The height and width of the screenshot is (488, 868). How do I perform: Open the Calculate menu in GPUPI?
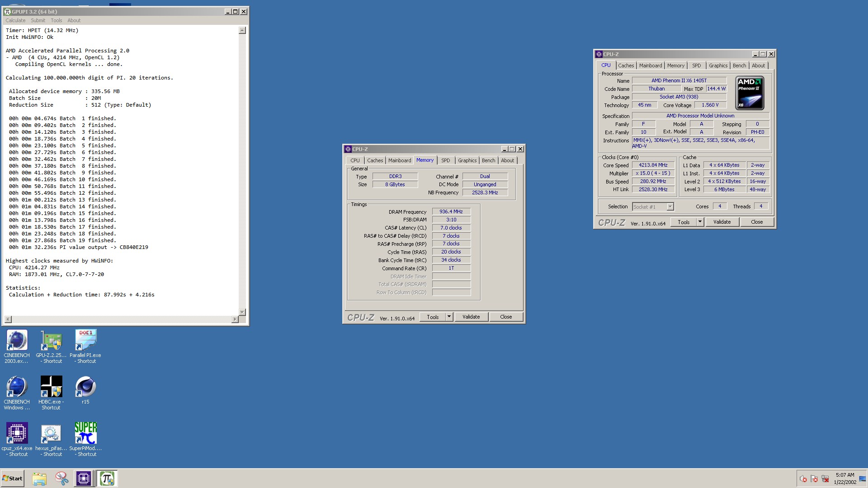[x=15, y=20]
